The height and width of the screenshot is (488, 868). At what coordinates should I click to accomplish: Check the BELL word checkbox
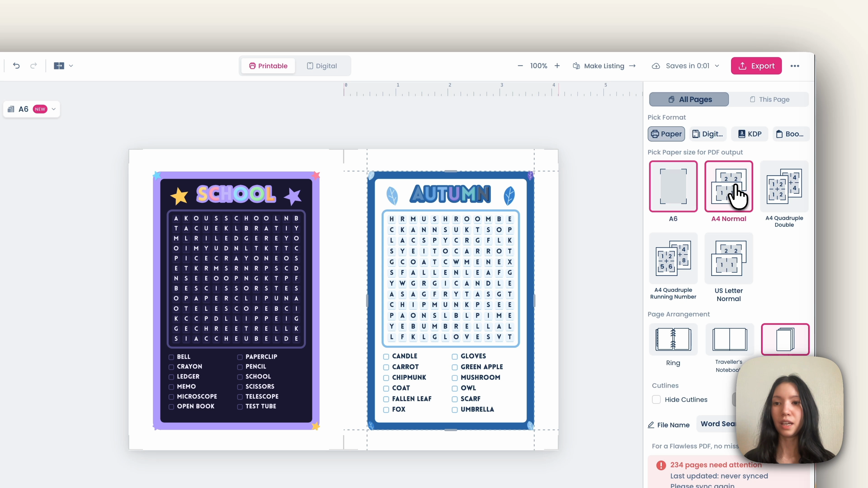[171, 357]
